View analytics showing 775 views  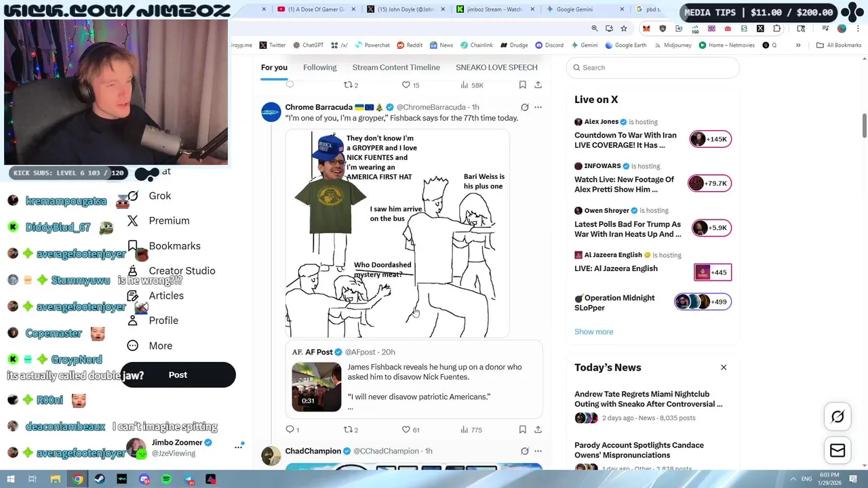tap(471, 430)
